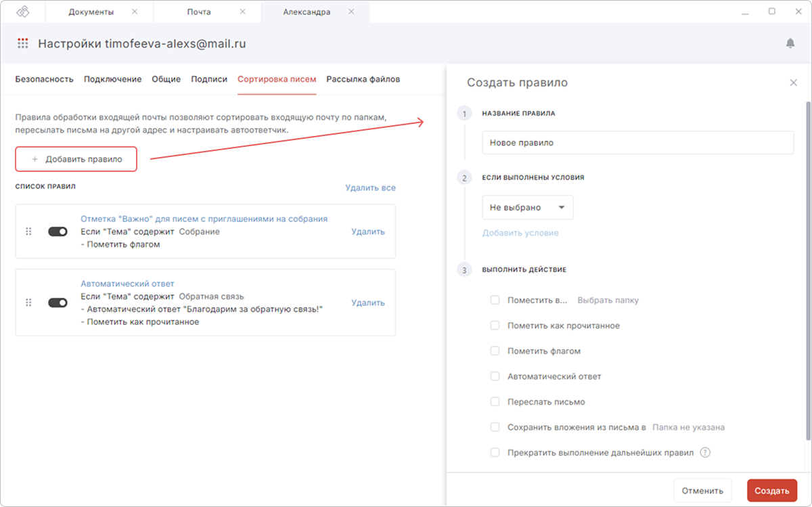Check Пометить флагом
The image size is (812, 507).
pyautogui.click(x=495, y=351)
